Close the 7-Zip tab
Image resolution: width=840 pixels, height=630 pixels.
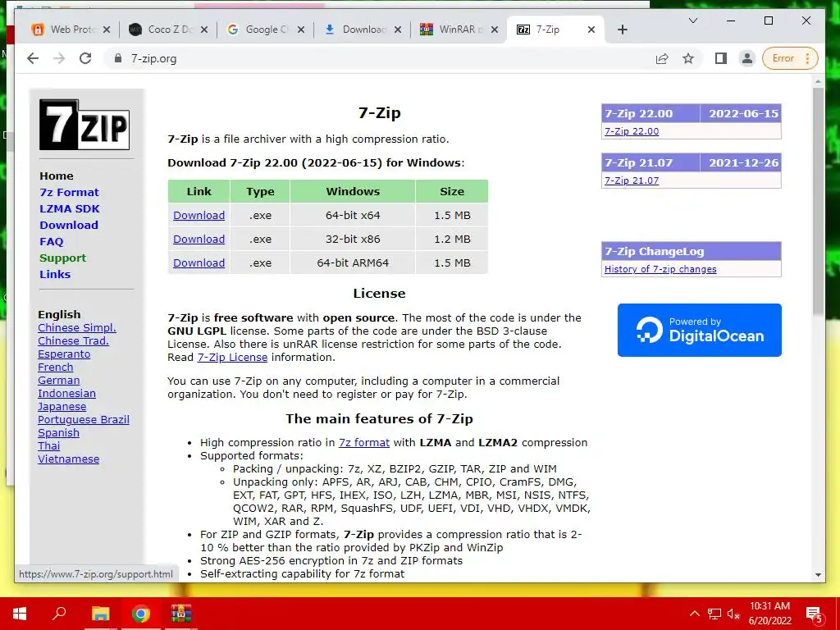point(591,30)
